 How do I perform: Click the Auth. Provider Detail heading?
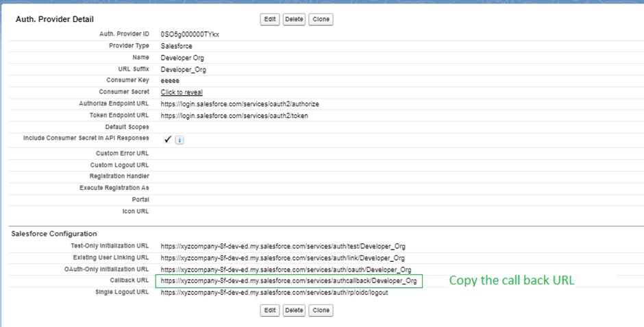pyautogui.click(x=55, y=19)
